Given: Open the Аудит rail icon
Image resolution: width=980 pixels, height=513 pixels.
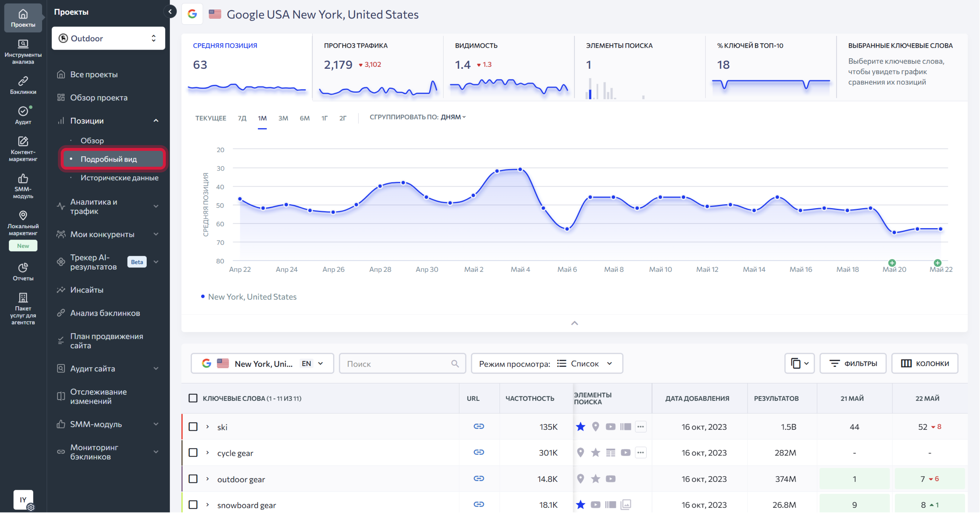Looking at the screenshot, I should click(23, 115).
